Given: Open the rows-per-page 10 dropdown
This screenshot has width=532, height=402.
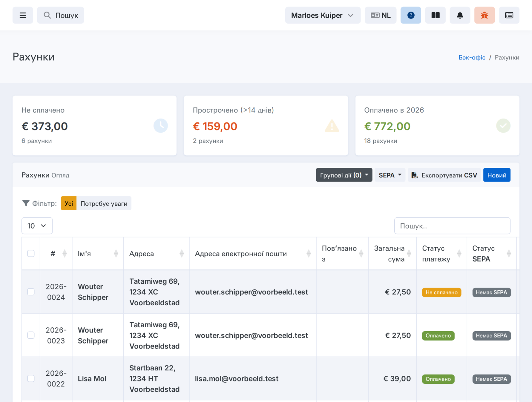Looking at the screenshot, I should (37, 226).
